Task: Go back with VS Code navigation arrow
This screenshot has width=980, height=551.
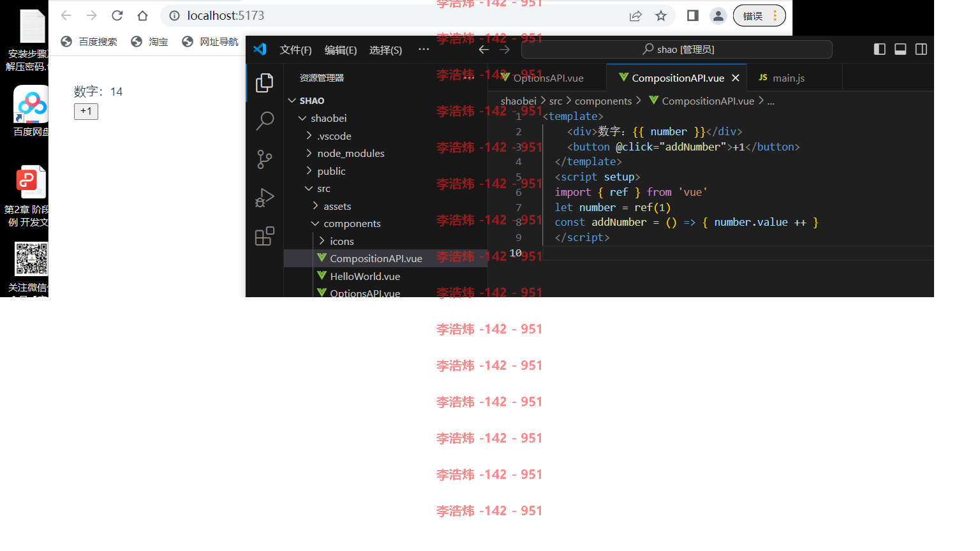Action: coord(484,49)
